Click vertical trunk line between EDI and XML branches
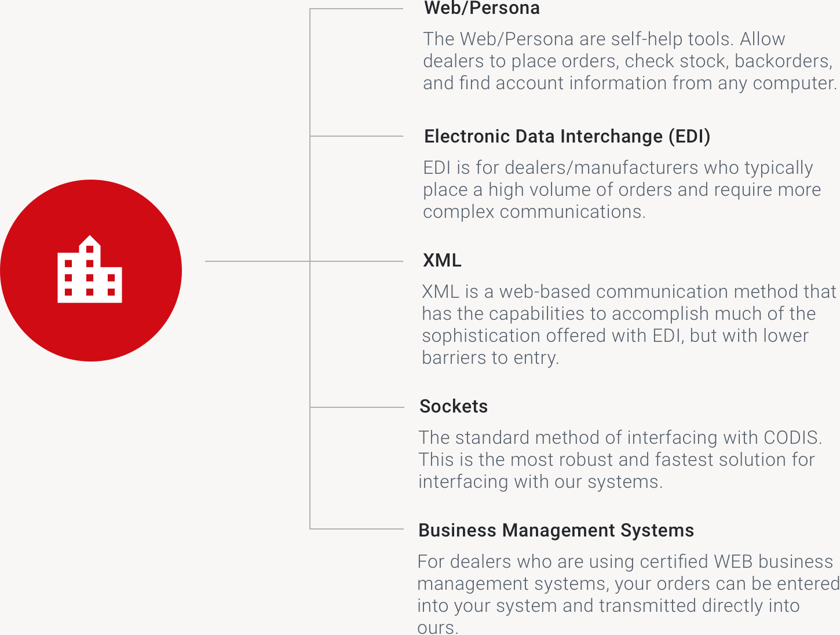 coord(310,199)
